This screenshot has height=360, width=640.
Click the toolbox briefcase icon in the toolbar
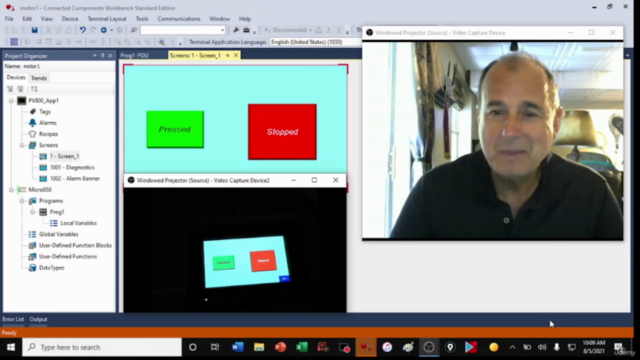[x=246, y=30]
